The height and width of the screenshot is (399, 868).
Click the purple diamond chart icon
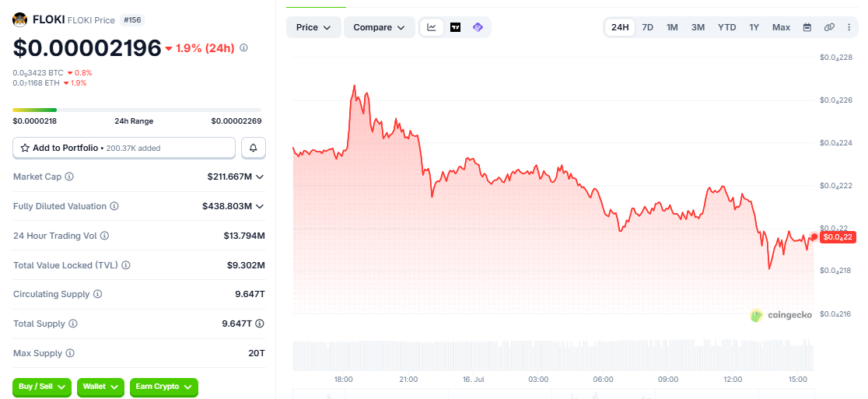click(478, 27)
